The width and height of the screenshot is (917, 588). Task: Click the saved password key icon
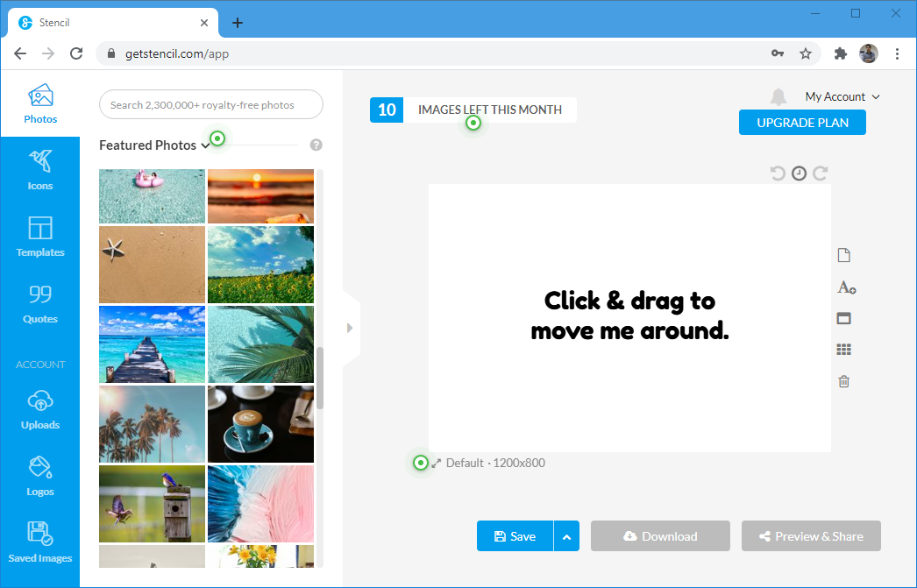(x=778, y=53)
